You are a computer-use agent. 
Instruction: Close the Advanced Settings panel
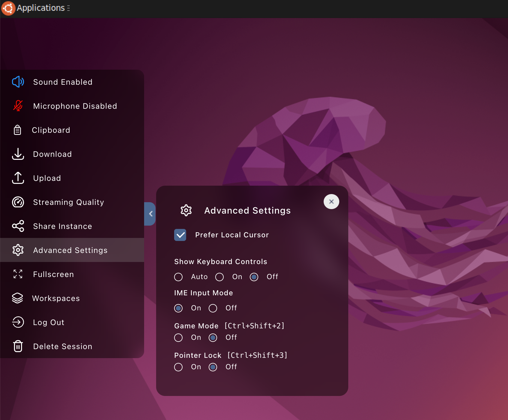331,202
